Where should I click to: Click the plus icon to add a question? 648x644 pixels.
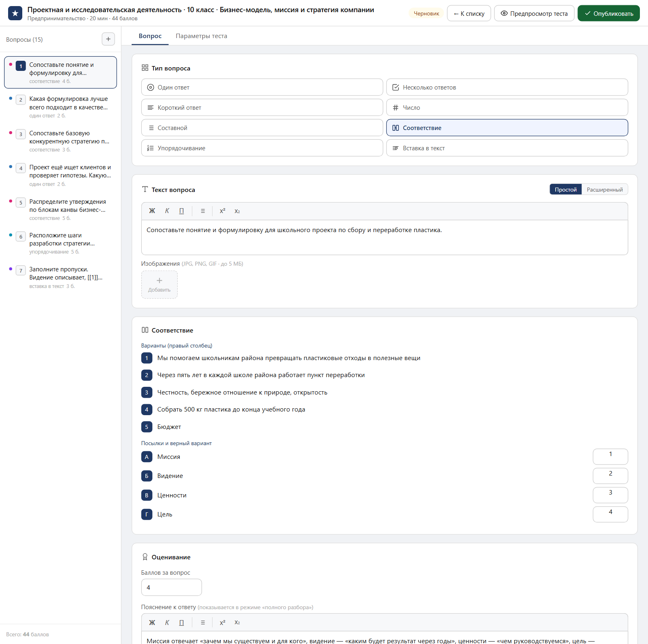[x=108, y=39]
